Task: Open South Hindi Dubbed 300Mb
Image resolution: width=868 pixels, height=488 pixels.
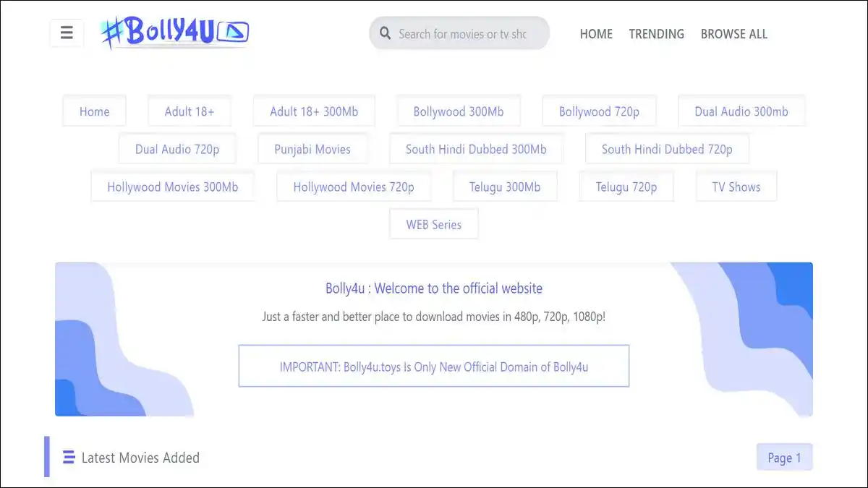Action: pos(476,149)
